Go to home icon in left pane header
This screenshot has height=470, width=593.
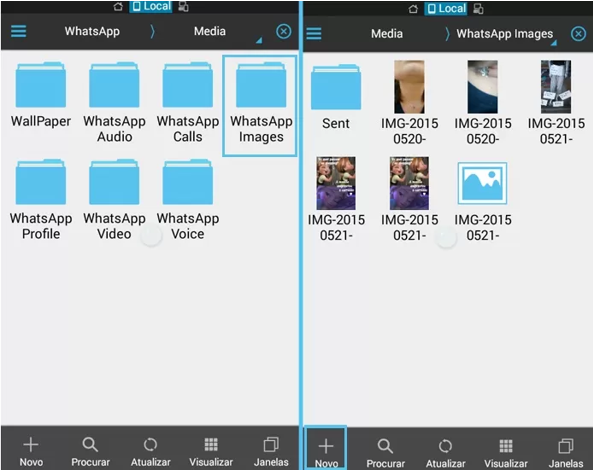(118, 6)
